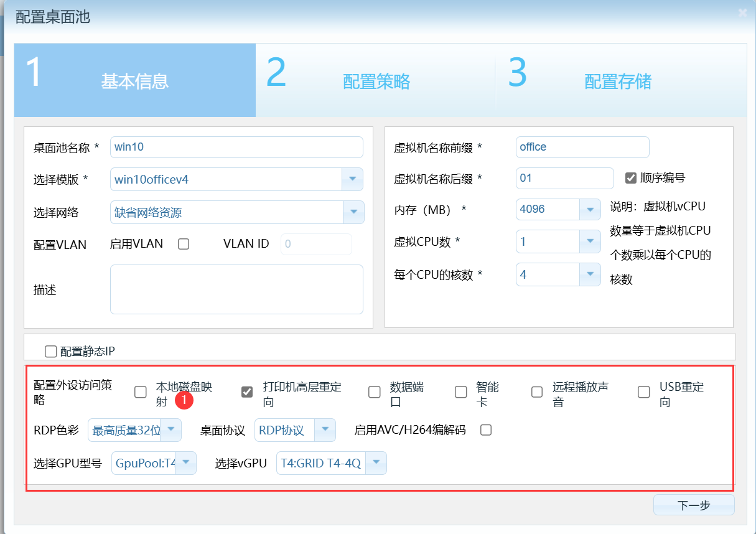Go to the 配置存储 step
The width and height of the screenshot is (756, 534).
[x=617, y=80]
